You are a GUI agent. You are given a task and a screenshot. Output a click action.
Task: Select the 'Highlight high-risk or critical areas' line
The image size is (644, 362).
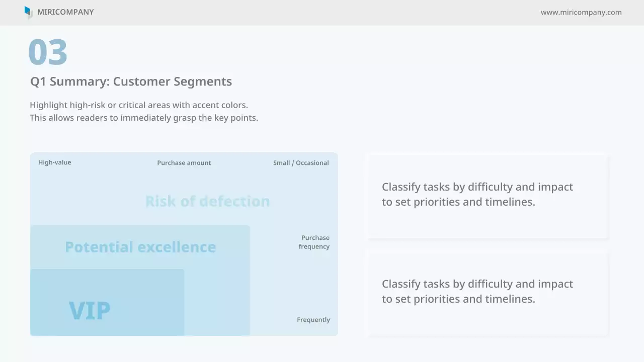[x=139, y=105]
